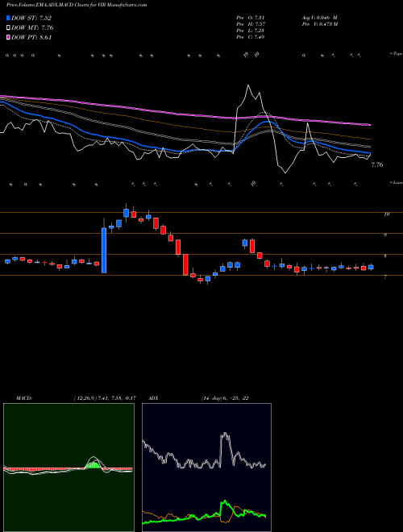The height and width of the screenshot is (532, 403).
Task: Click the 'Pre V: 0.473 M' value
Action: [320, 23]
